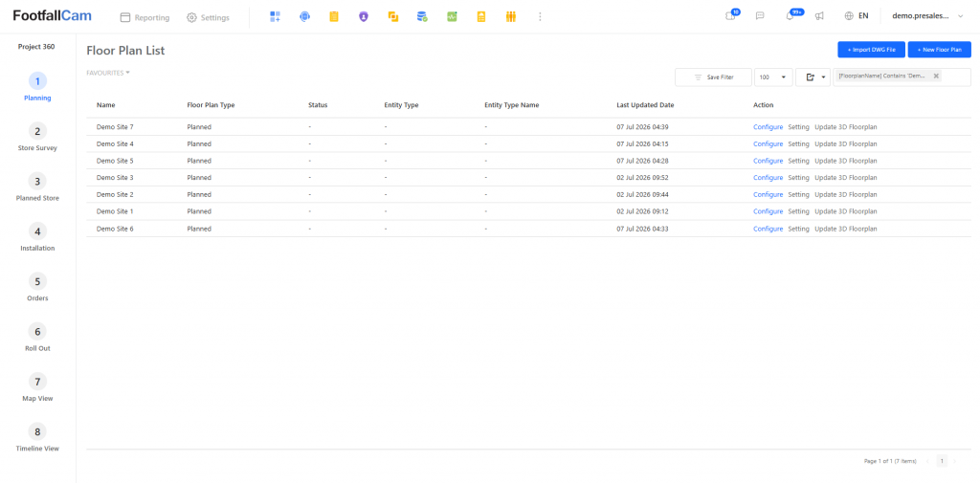
Task: Configure Demo Site 2
Action: 768,194
